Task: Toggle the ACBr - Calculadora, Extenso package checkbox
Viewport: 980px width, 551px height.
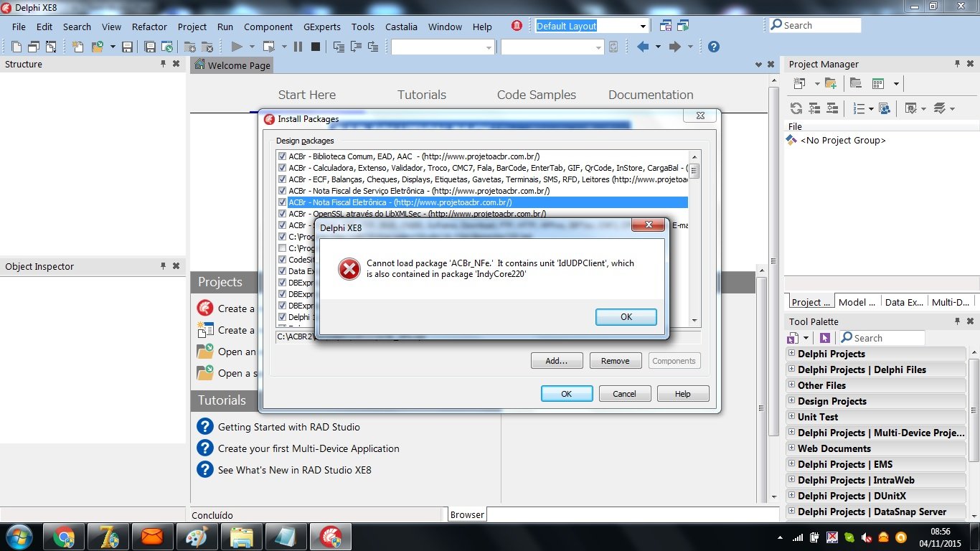Action: click(282, 168)
